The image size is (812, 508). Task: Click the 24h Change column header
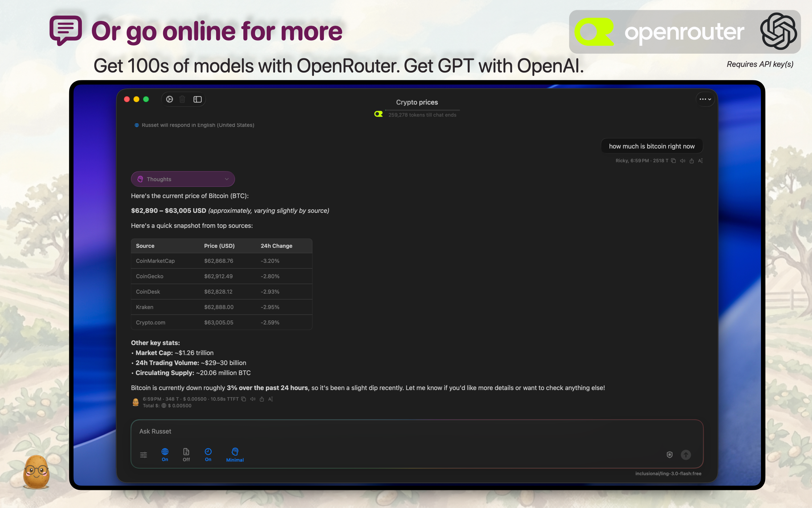pos(277,246)
